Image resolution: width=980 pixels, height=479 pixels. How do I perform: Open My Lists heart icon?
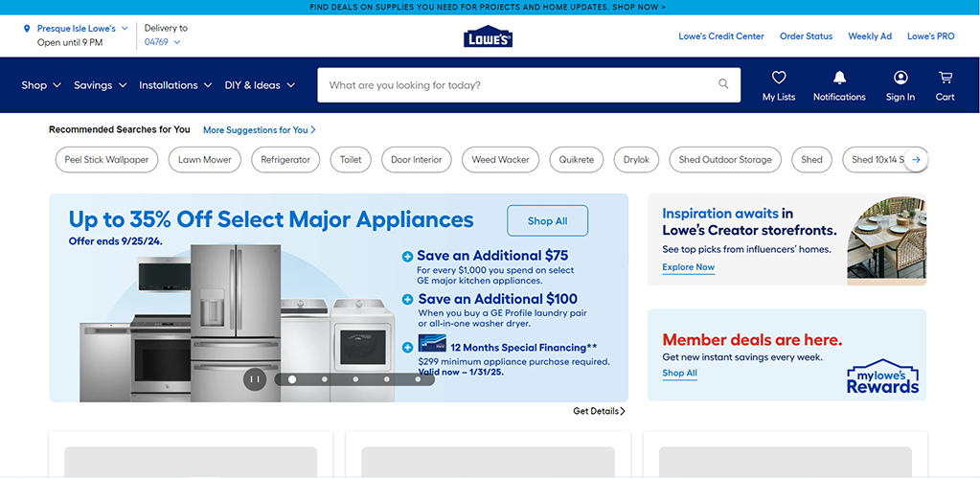point(778,78)
